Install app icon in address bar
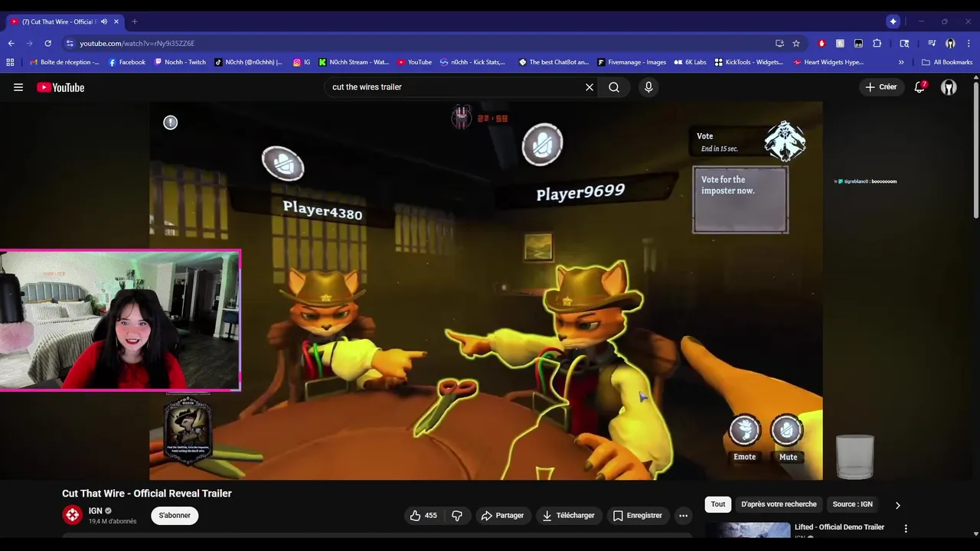 (x=779, y=44)
